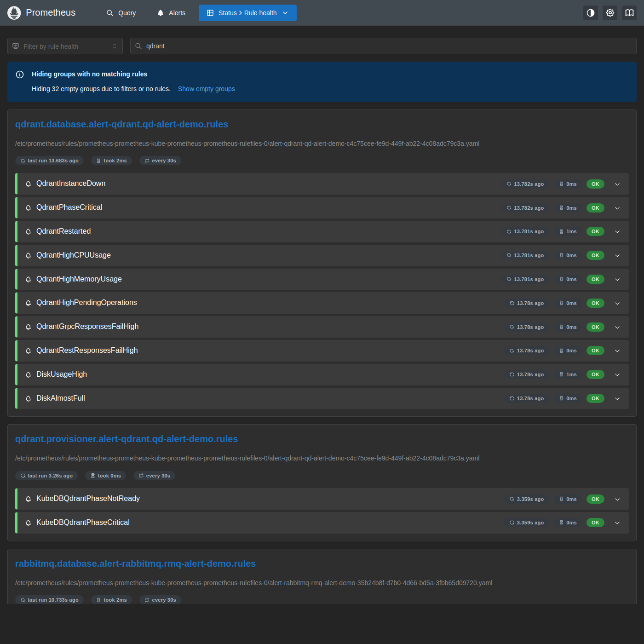Click the bell icon beside QdrantInstanceDown

coord(28,184)
